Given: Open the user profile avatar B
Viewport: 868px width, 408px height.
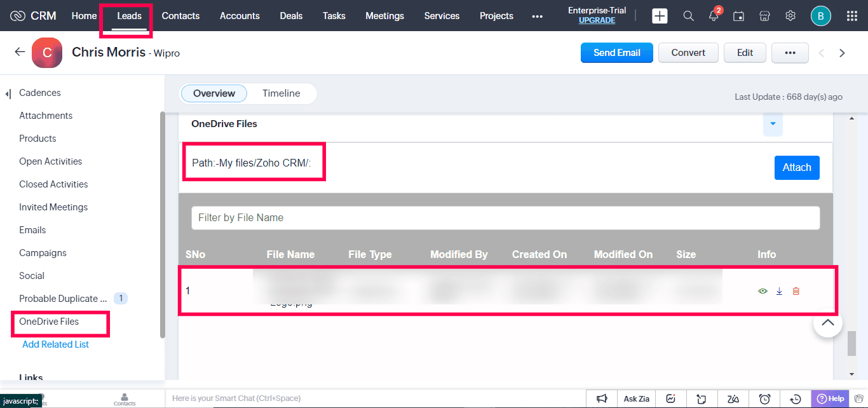Looking at the screenshot, I should pyautogui.click(x=821, y=16).
